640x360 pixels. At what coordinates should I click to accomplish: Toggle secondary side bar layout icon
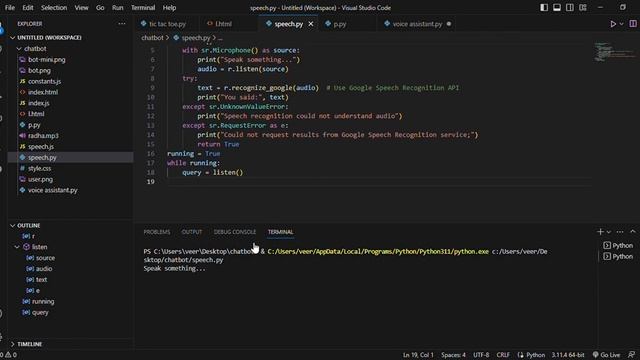click(x=570, y=7)
